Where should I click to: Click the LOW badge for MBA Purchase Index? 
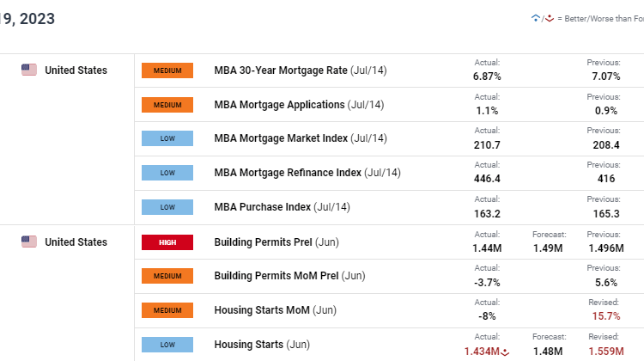(167, 207)
